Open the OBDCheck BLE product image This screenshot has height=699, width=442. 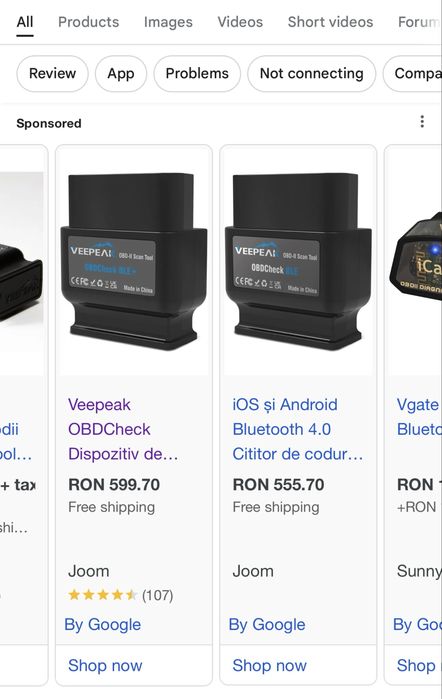298,262
